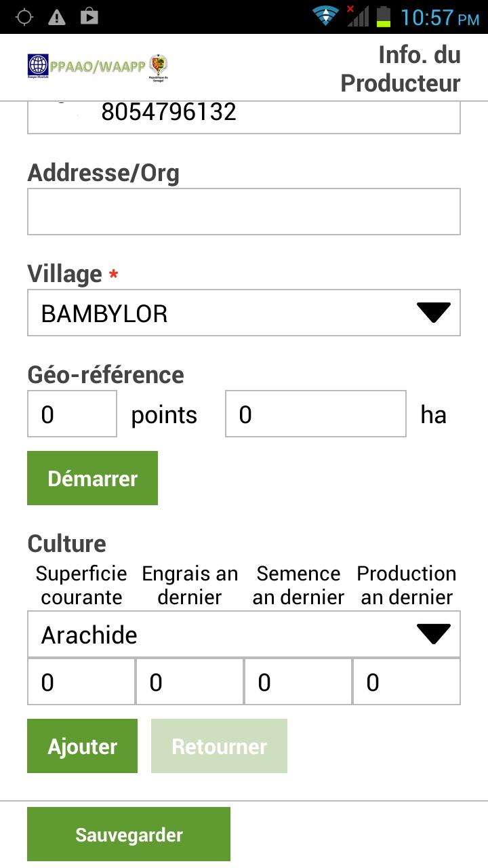Tap the mobile signal bars icon
Viewport: 488px width, 868px height.
(x=357, y=16)
